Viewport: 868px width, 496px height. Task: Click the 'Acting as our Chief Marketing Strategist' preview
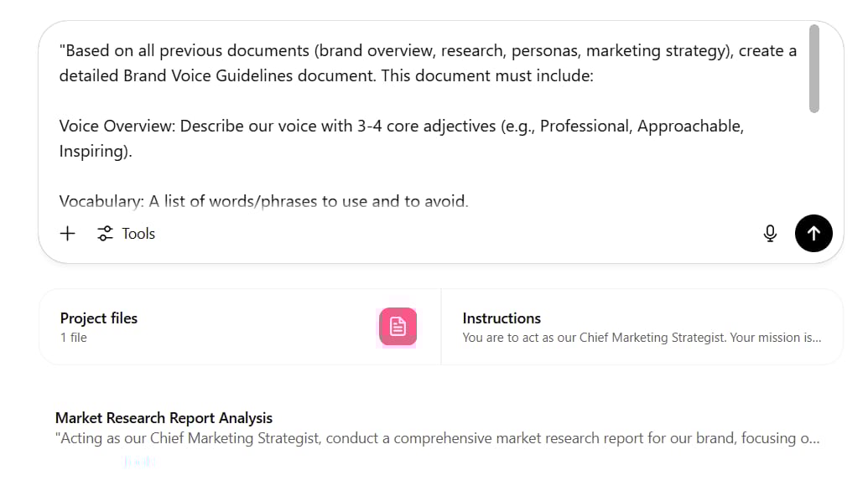coord(437,438)
